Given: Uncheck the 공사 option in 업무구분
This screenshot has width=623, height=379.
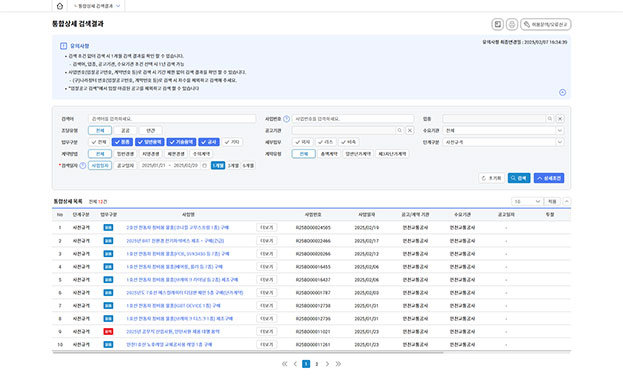Looking at the screenshot, I should [x=209, y=142].
